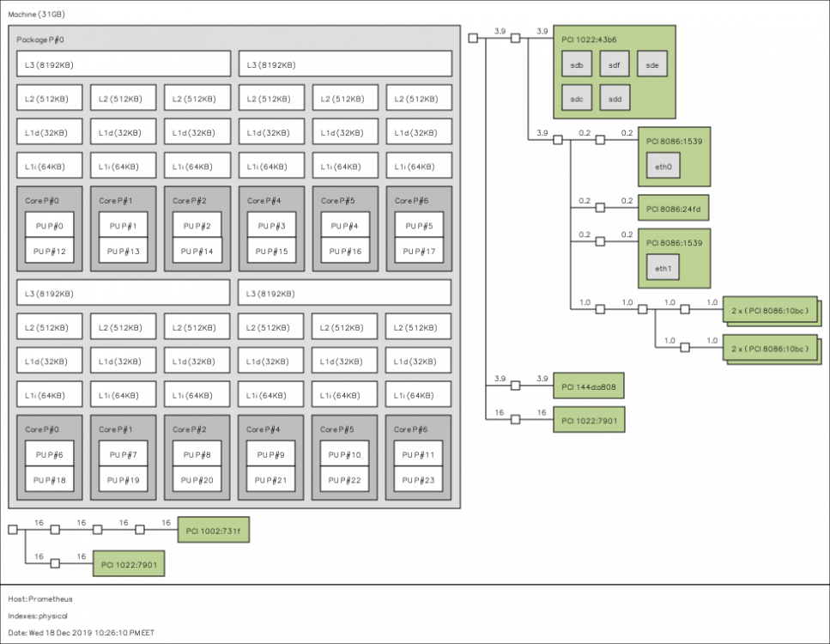
Task: Click processing unit PU P#19
Action: [124, 480]
